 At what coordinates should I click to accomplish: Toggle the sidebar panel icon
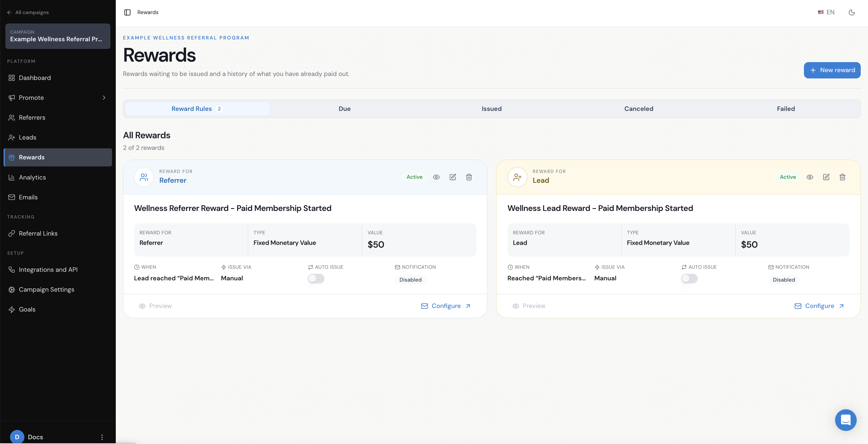[127, 13]
